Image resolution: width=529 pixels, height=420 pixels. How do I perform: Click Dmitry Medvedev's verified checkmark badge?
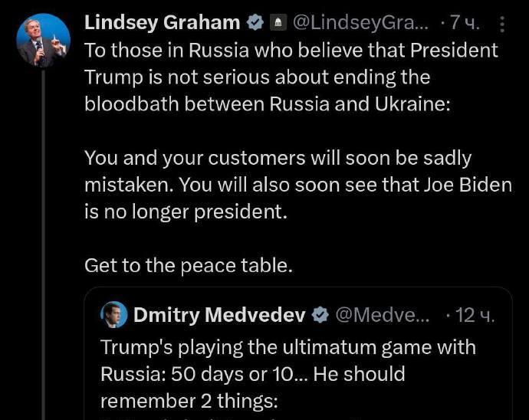(321, 314)
